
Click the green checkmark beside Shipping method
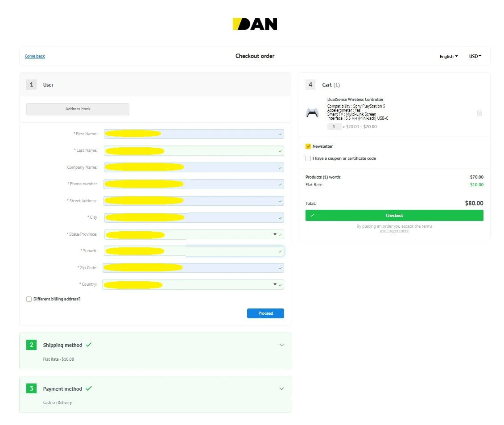pyautogui.click(x=89, y=345)
